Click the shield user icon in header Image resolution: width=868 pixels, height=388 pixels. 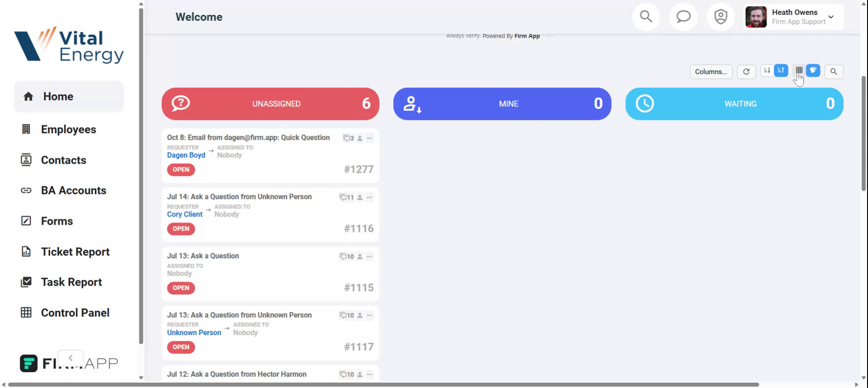tap(721, 17)
